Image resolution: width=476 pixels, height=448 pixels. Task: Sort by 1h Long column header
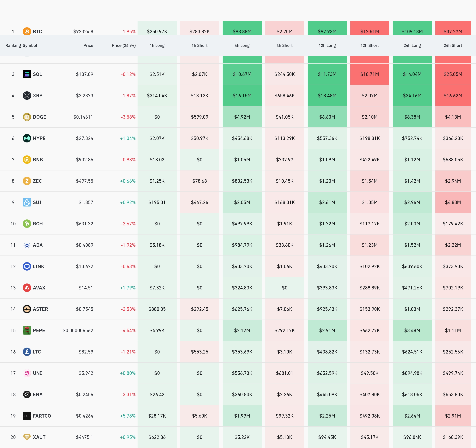157,45
